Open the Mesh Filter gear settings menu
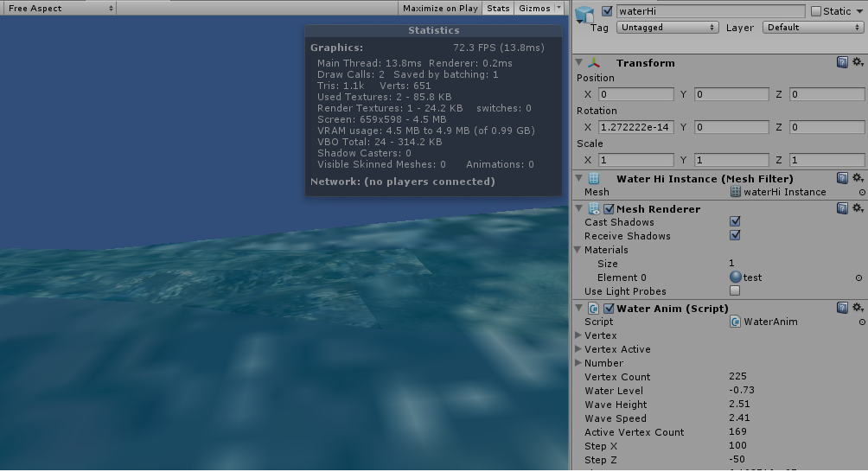The width and height of the screenshot is (868, 472). click(x=858, y=179)
